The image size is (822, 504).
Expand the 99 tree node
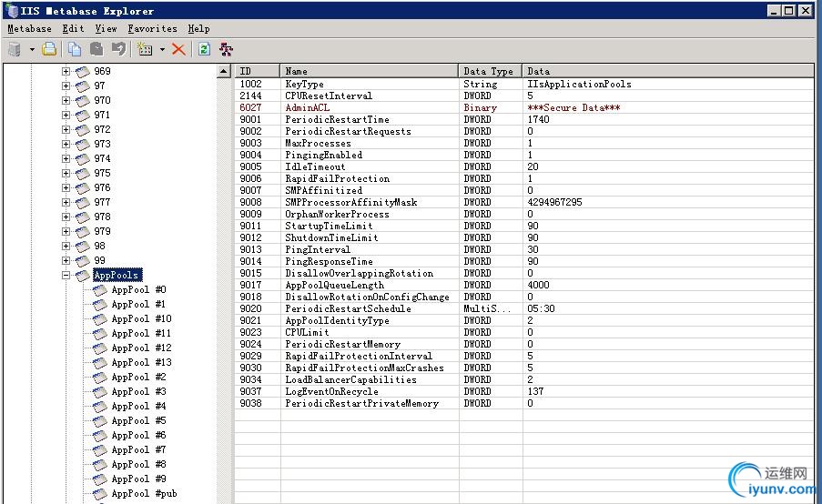coord(66,261)
